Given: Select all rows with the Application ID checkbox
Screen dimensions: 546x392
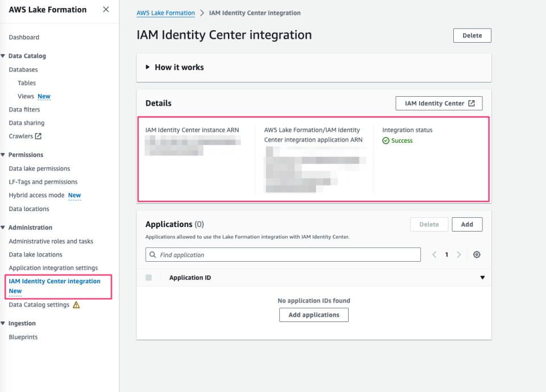Looking at the screenshot, I should 150,277.
